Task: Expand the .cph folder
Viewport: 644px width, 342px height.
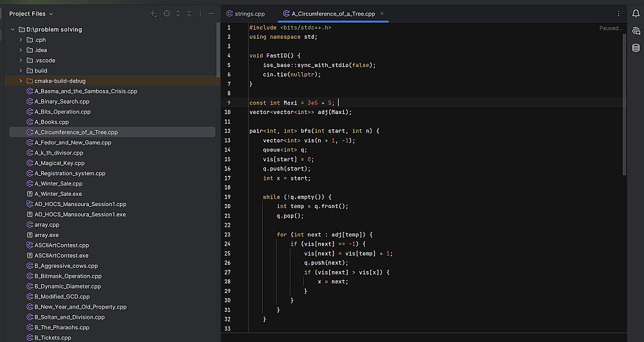Action: click(x=21, y=40)
